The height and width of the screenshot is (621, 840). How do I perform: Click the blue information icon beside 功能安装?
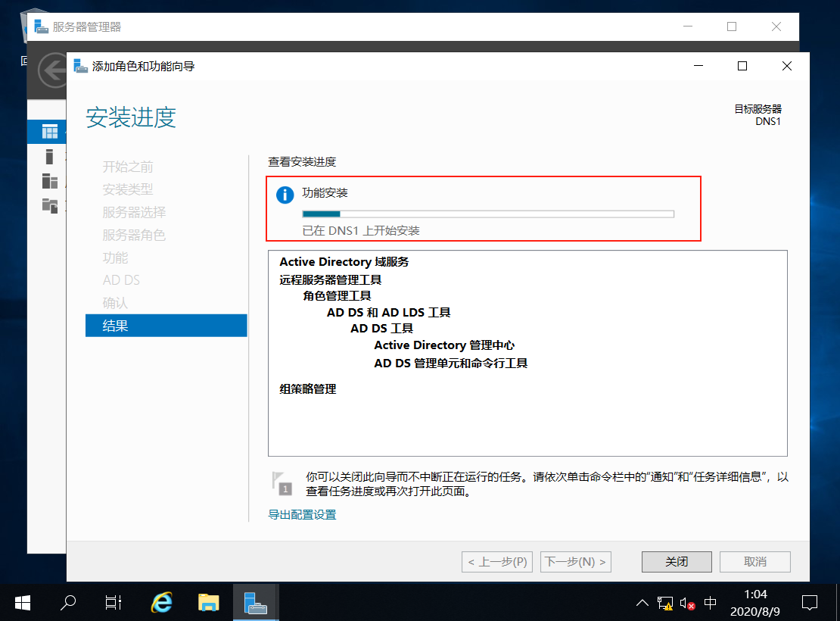[285, 195]
